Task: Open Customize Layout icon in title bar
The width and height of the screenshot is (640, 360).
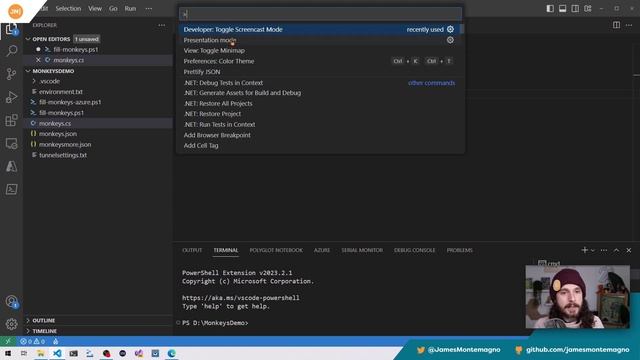Action: (588, 9)
